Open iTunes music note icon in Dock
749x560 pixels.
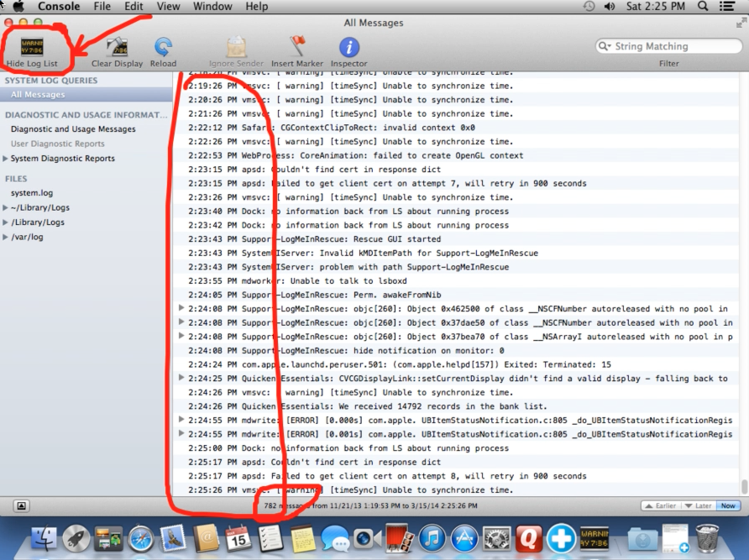click(432, 538)
